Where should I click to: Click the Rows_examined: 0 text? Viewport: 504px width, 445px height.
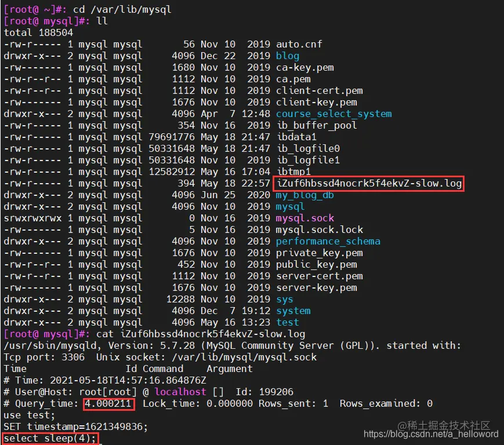point(386,404)
